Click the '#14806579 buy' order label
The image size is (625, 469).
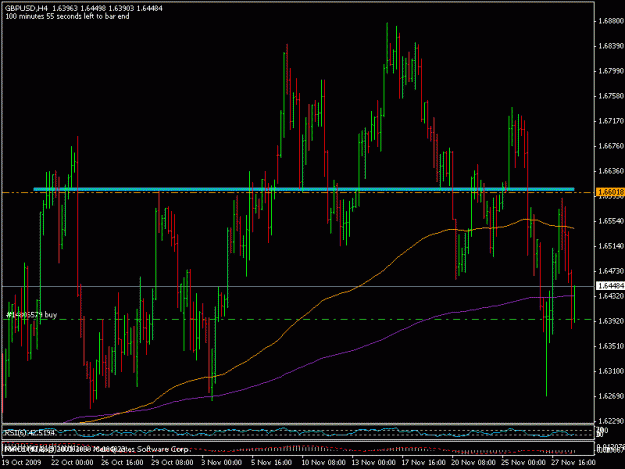click(31, 315)
